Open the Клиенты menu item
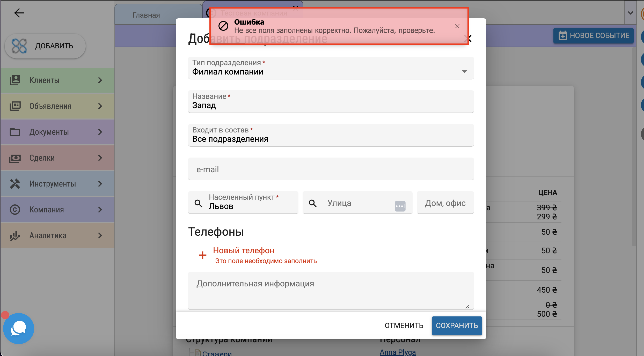The width and height of the screenshot is (644, 356). point(58,80)
